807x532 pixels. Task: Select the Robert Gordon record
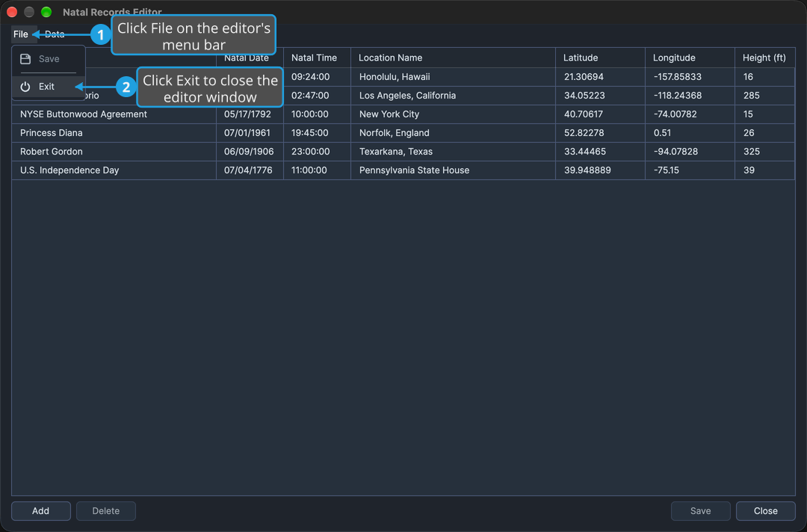(403, 151)
